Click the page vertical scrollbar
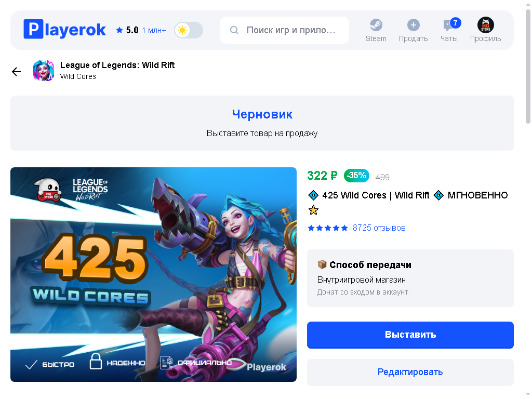Image resolution: width=532 pixels, height=399 pixels. tap(528, 66)
